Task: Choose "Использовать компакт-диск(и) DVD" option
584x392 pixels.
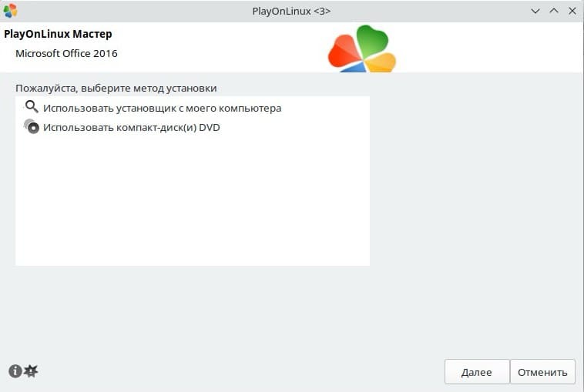Action: click(131, 128)
